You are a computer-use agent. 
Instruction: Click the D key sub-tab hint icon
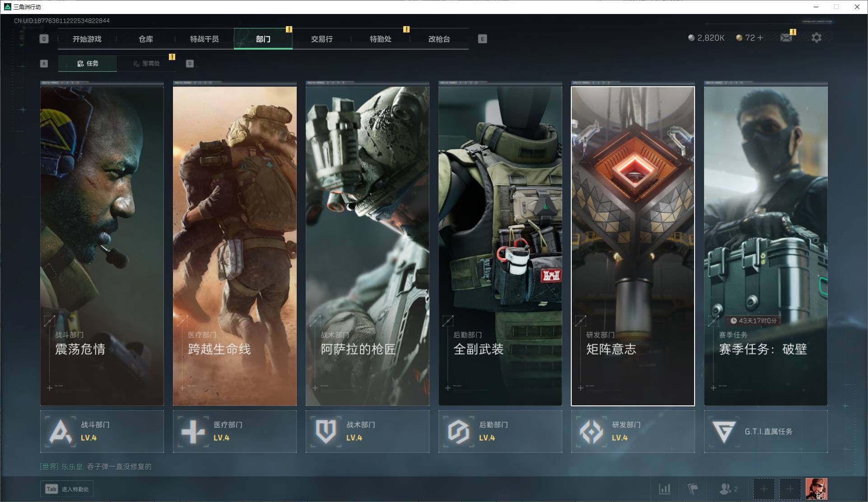[190, 64]
